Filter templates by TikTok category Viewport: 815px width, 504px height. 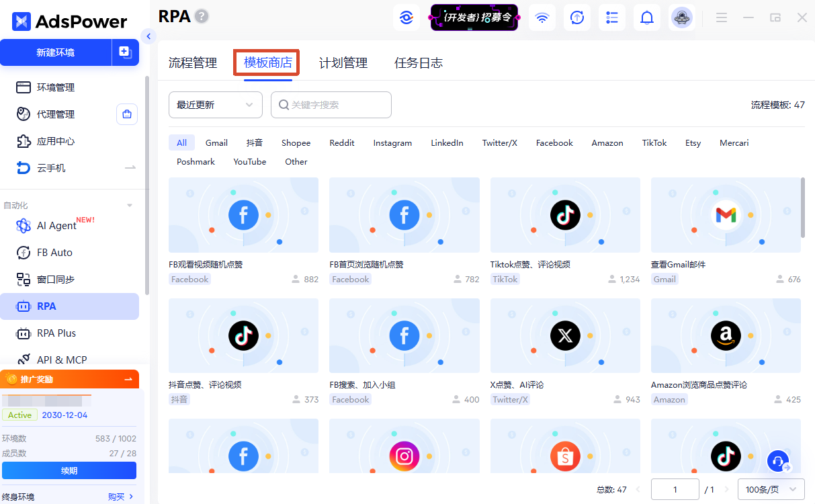[x=654, y=142]
